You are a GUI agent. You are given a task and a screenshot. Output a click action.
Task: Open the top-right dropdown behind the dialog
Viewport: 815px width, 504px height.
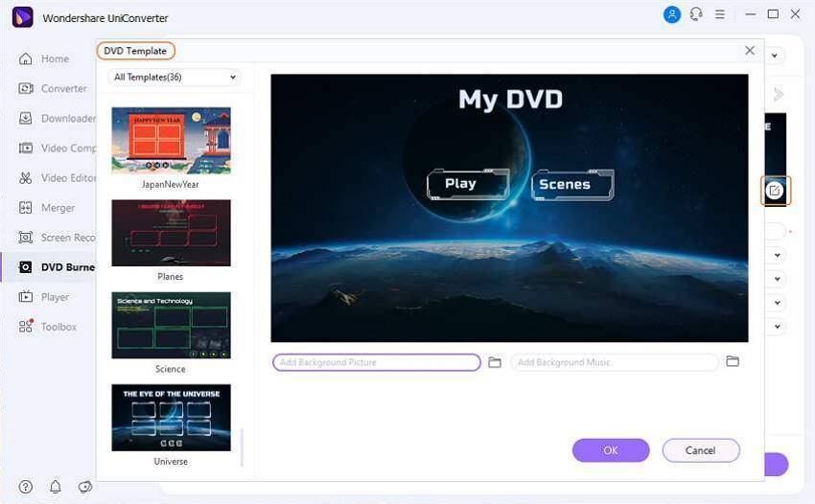click(x=775, y=56)
